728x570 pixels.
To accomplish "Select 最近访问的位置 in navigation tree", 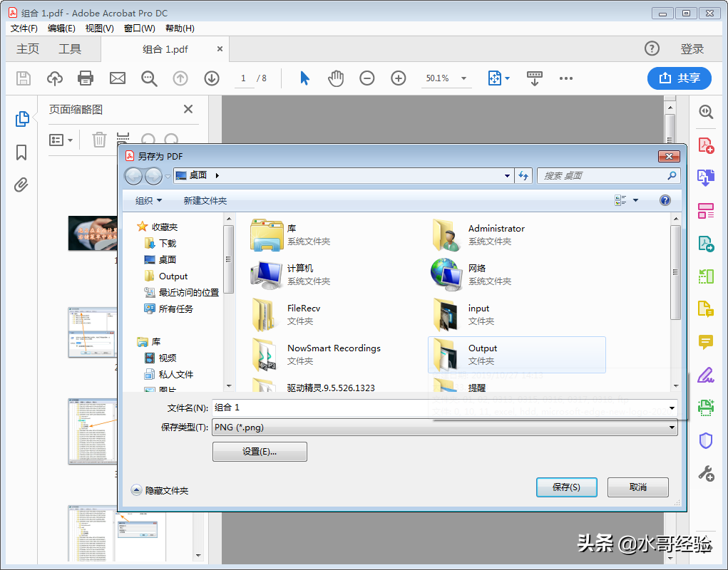I will coord(182,292).
